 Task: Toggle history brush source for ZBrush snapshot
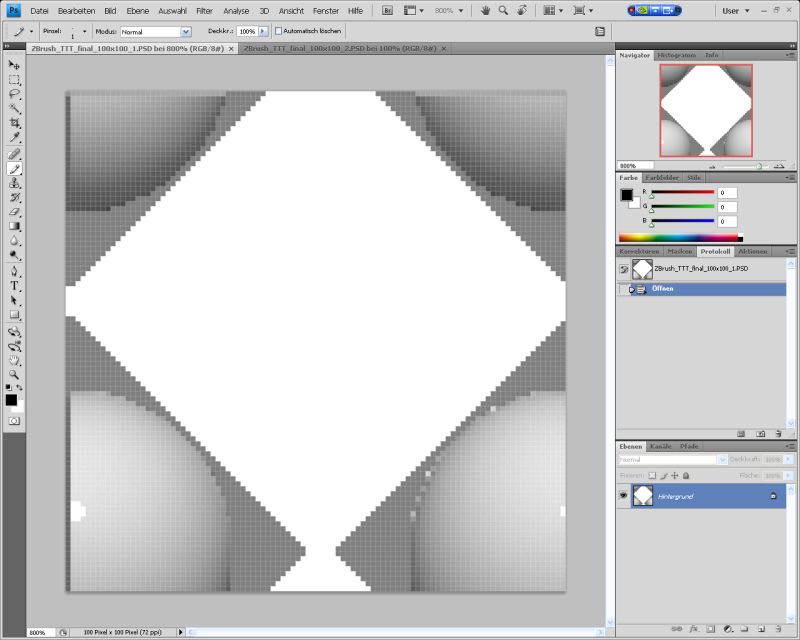(x=624, y=269)
